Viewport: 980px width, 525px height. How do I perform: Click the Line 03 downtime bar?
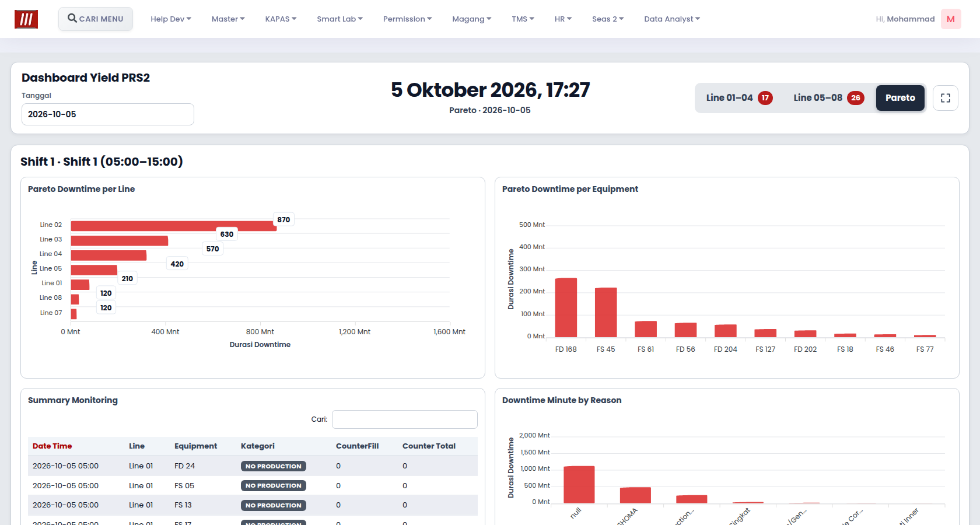pos(120,240)
